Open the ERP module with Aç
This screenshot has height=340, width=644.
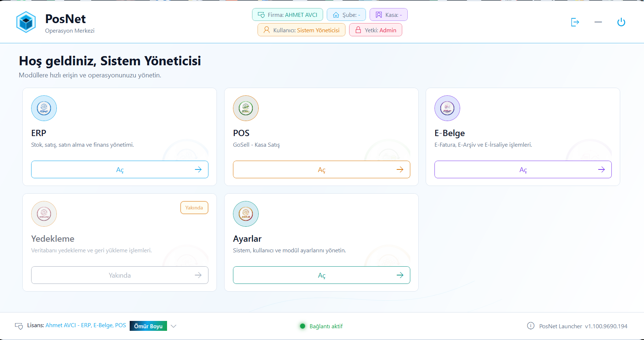click(x=120, y=169)
